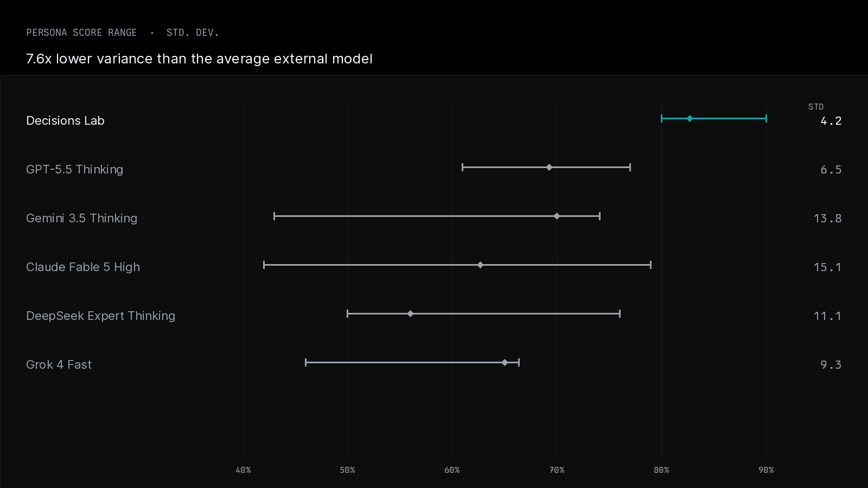Click the 90% axis label
Viewport: 868px width, 488px height.
(766, 470)
